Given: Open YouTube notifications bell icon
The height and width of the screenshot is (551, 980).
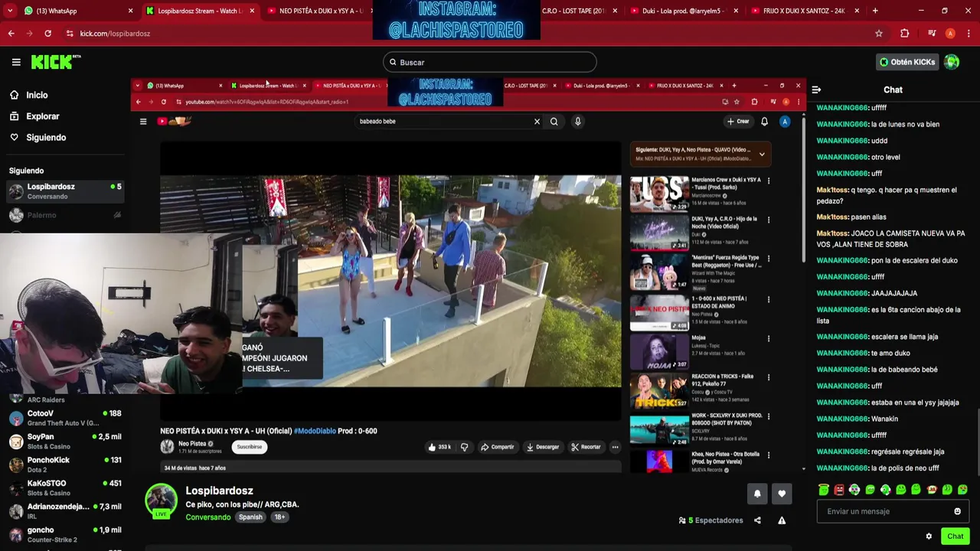Looking at the screenshot, I should (764, 121).
